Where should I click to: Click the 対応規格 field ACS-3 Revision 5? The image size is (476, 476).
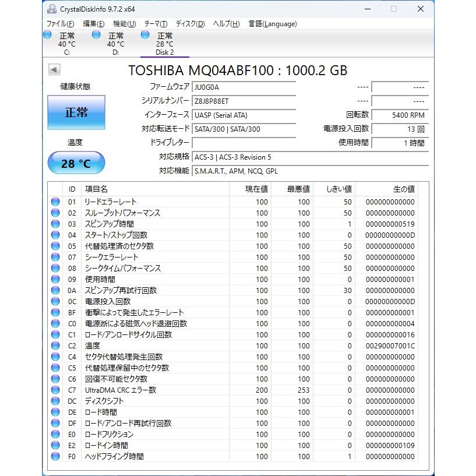[x=311, y=157]
